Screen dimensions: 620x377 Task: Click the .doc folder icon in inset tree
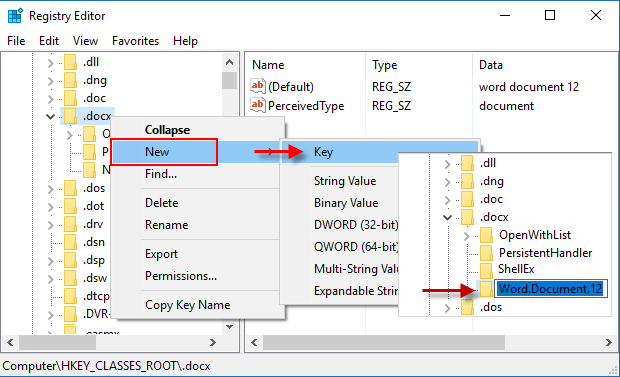point(467,199)
